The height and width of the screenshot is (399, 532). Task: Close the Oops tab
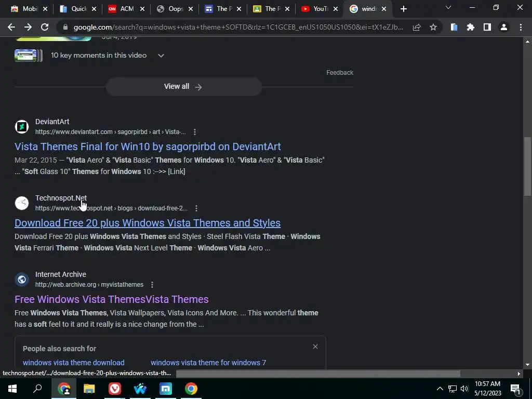pos(191,9)
